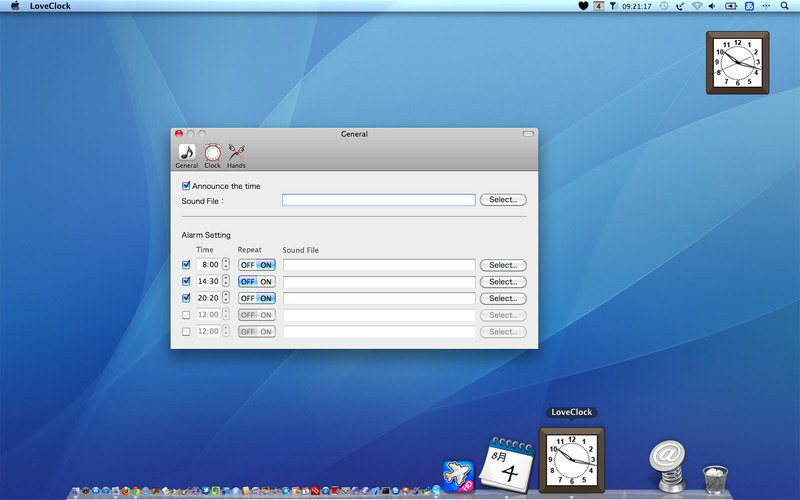The height and width of the screenshot is (500, 800).
Task: Open Spotlight search magnifier
Action: 784,6
